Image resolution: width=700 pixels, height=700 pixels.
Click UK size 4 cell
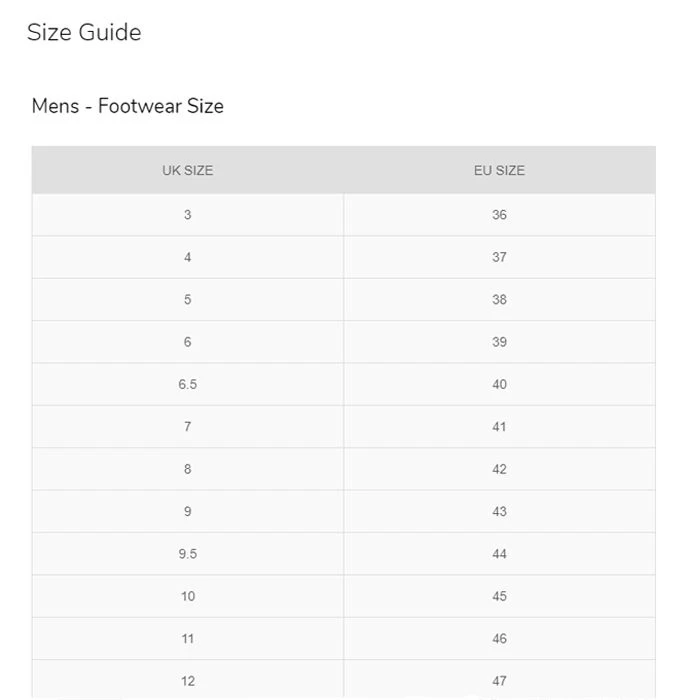[x=187, y=257]
